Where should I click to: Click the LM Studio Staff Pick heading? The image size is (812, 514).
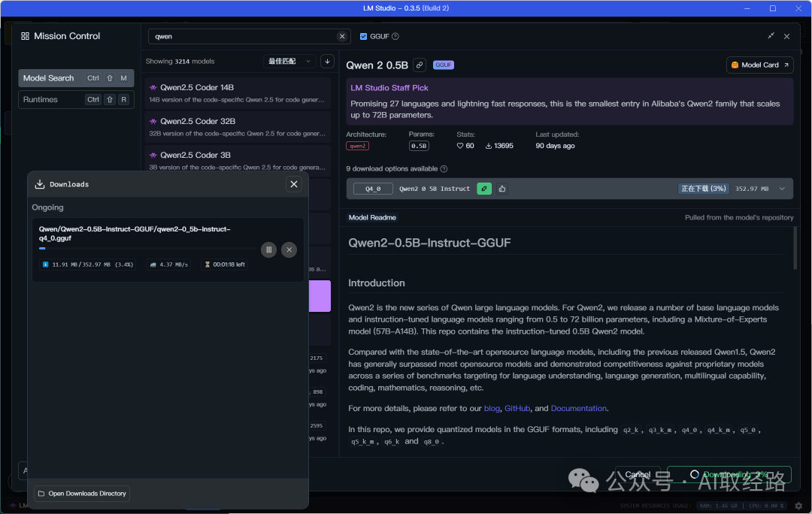(x=389, y=88)
